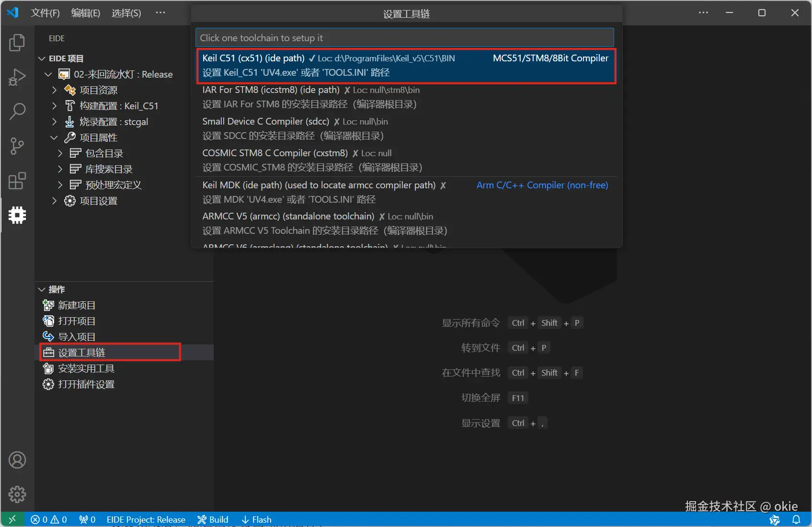This screenshot has height=527, width=812.
Task: Collapse the 操作 section
Action: [x=42, y=289]
